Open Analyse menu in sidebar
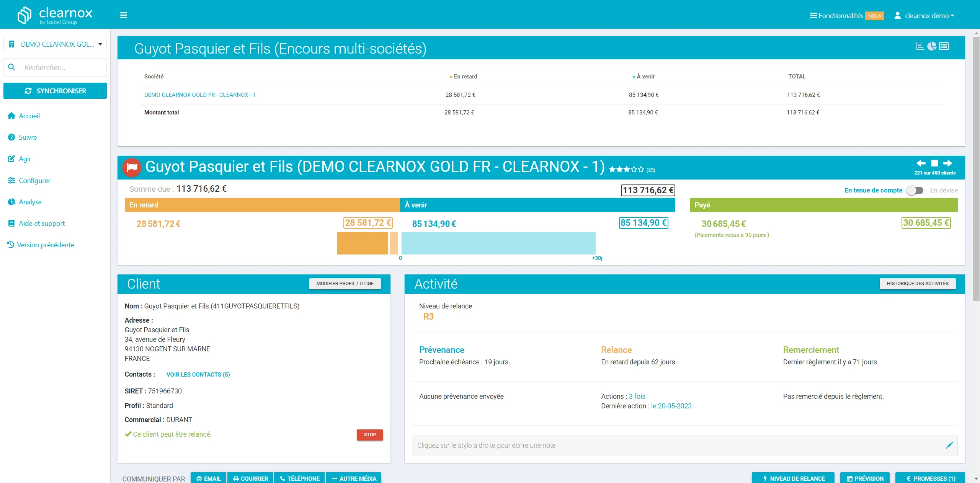The image size is (980, 483). [24, 202]
